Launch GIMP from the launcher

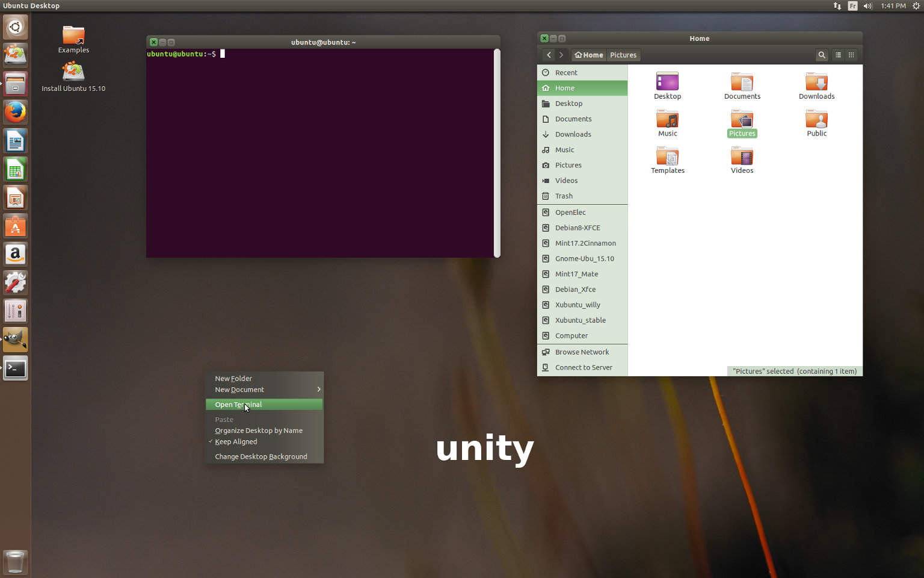[x=15, y=340]
